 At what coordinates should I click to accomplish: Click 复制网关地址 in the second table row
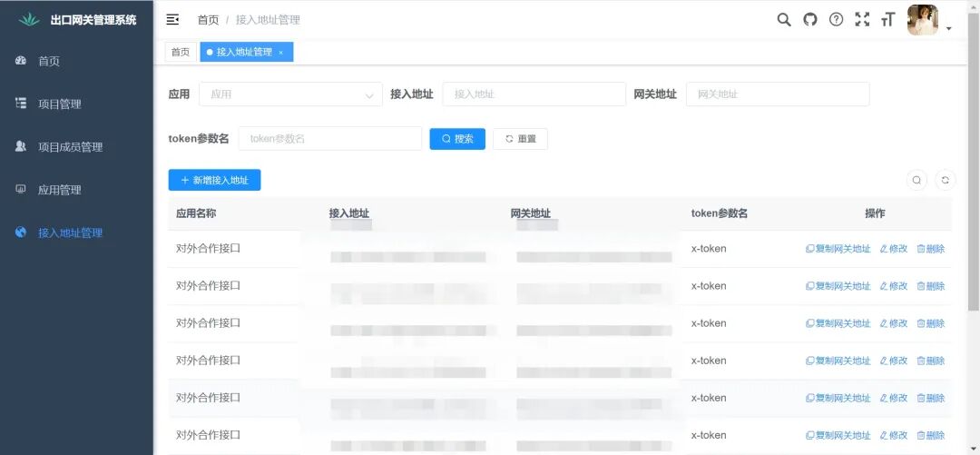[838, 286]
